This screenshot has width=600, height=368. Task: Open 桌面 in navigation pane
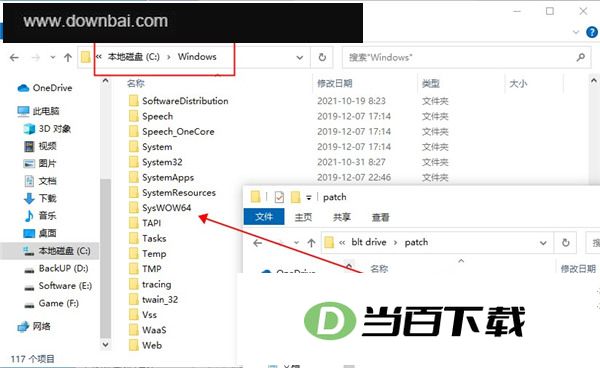(x=40, y=233)
